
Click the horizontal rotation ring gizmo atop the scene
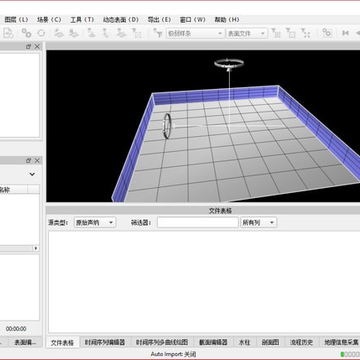point(229,63)
